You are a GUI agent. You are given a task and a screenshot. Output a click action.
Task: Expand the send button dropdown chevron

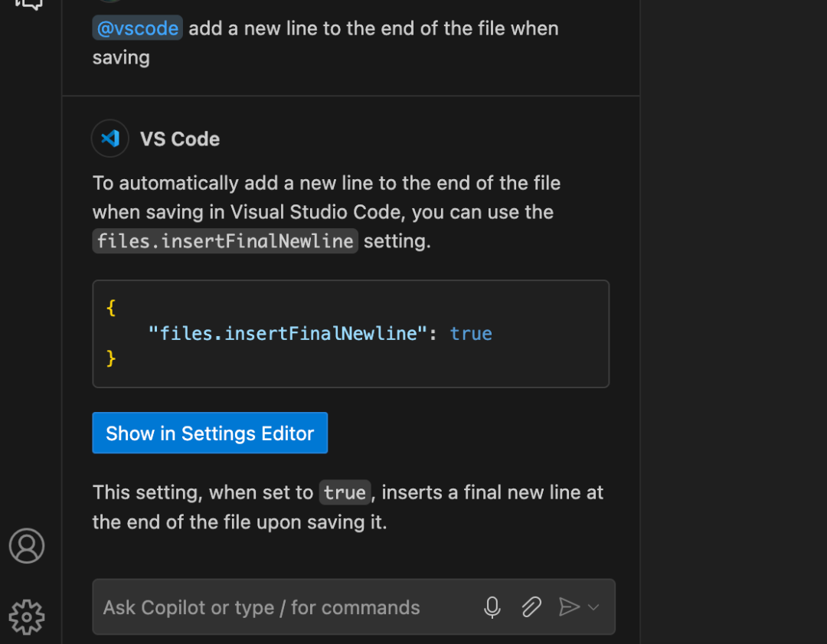[x=593, y=607]
